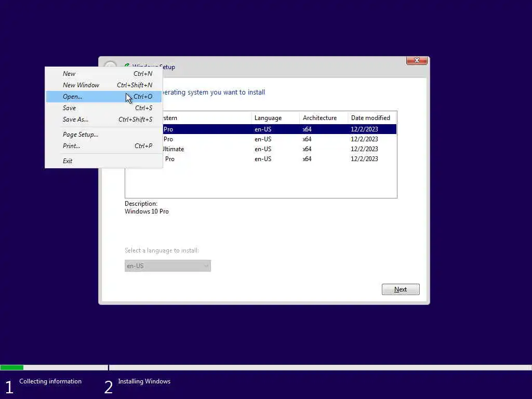
Task: Click the Installing Windows step label
Action: pos(144,381)
